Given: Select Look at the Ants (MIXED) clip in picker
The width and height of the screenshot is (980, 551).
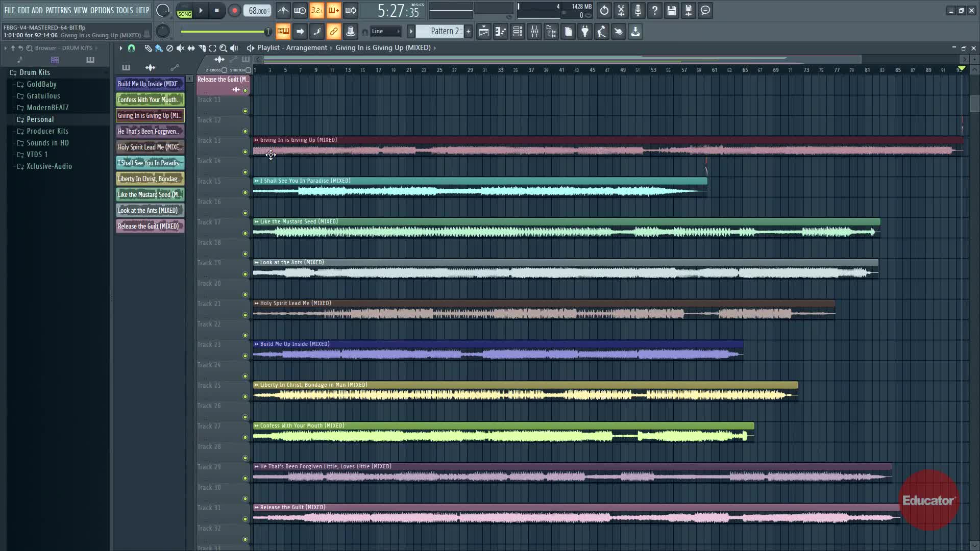Looking at the screenshot, I should (x=150, y=210).
